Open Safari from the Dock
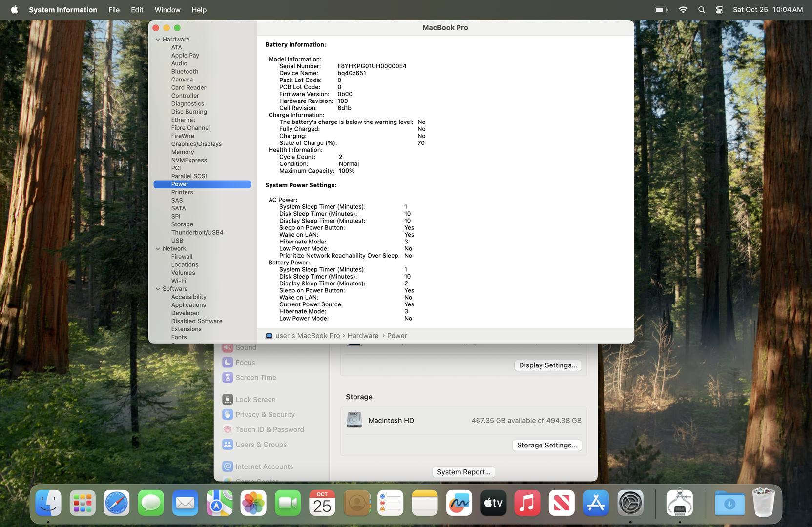This screenshot has width=812, height=527. 117,503
